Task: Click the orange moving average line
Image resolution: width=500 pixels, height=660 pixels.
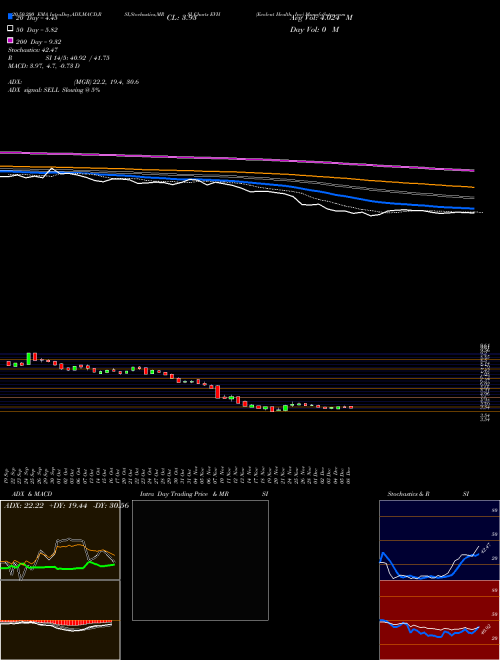Action: click(x=237, y=172)
